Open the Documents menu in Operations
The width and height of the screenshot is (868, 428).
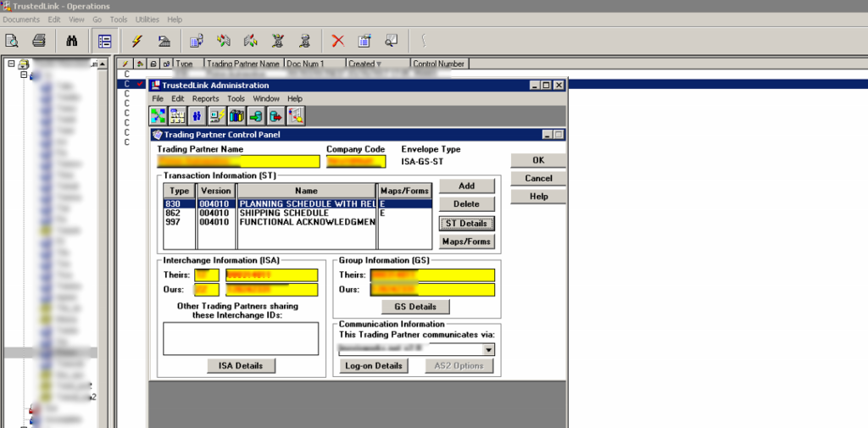click(x=21, y=19)
